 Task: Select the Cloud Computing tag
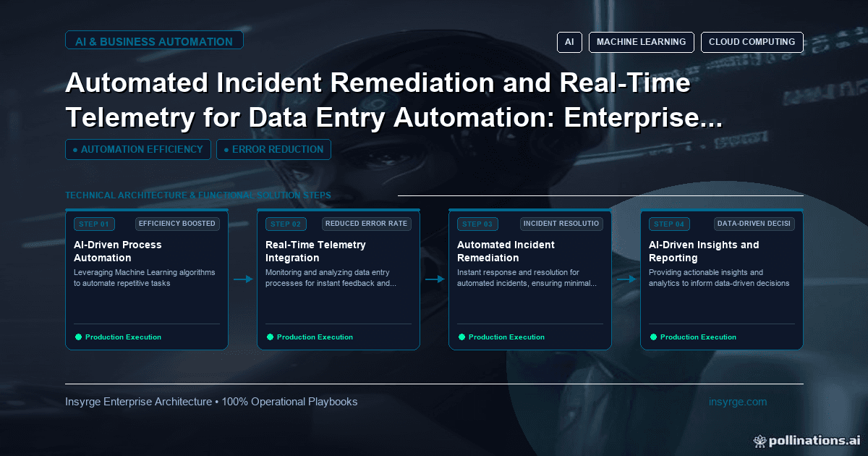coord(752,42)
